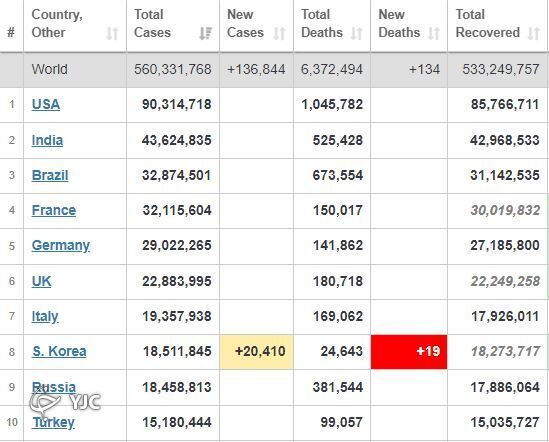Image resolution: width=549 pixels, height=442 pixels.
Task: Select the yellow +20,410 new cases cell
Action: [257, 352]
